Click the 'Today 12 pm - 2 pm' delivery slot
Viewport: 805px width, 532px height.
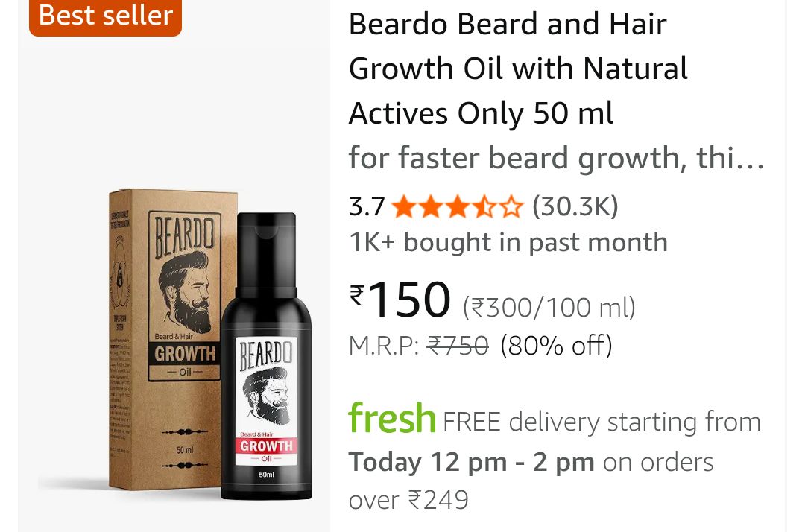coord(471,462)
